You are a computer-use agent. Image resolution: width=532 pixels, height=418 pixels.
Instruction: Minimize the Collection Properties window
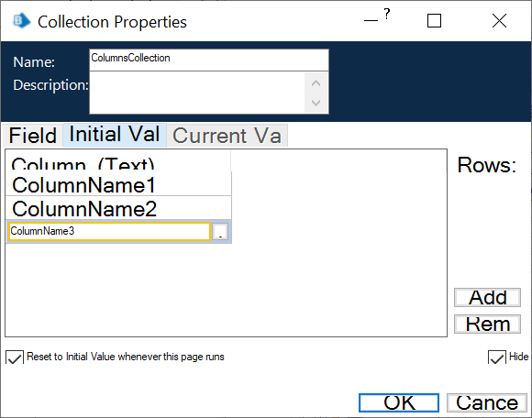(x=371, y=21)
